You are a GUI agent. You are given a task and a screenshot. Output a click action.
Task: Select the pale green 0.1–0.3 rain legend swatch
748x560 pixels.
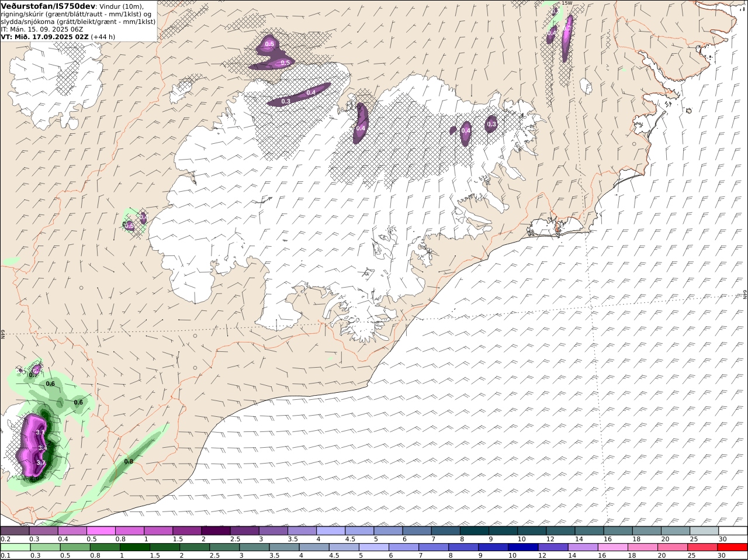pyautogui.click(x=15, y=547)
